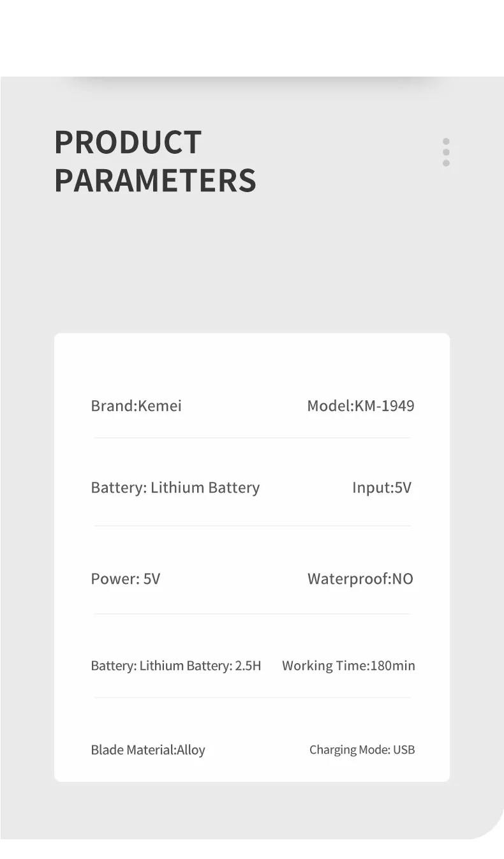Screen dimensions: 504x859
Task: Click the Power: 5V specification
Action: [x=126, y=579]
